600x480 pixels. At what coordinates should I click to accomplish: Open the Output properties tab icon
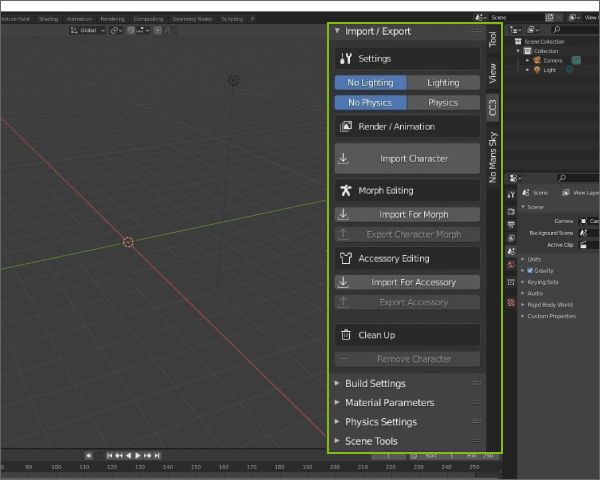click(x=511, y=225)
